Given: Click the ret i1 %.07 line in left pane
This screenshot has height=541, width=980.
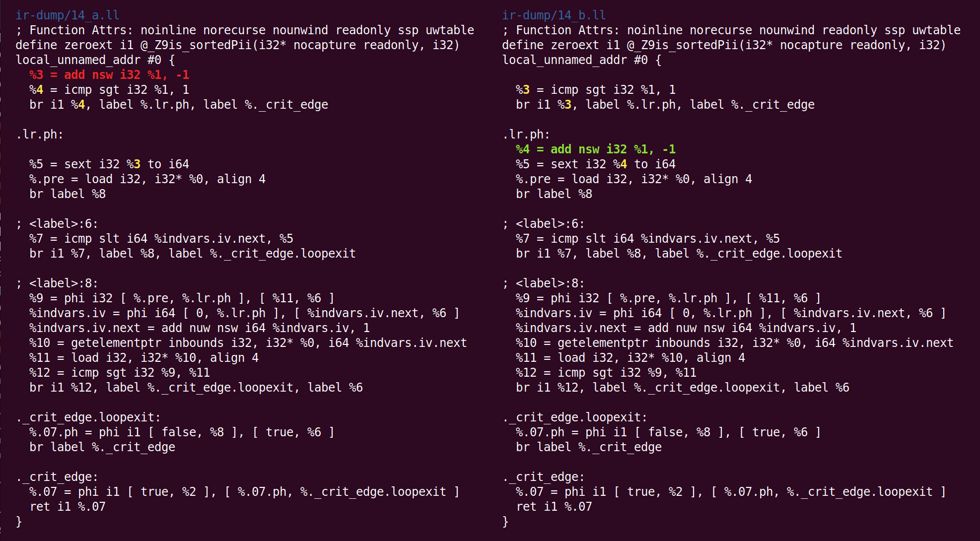Looking at the screenshot, I should pos(68,507).
